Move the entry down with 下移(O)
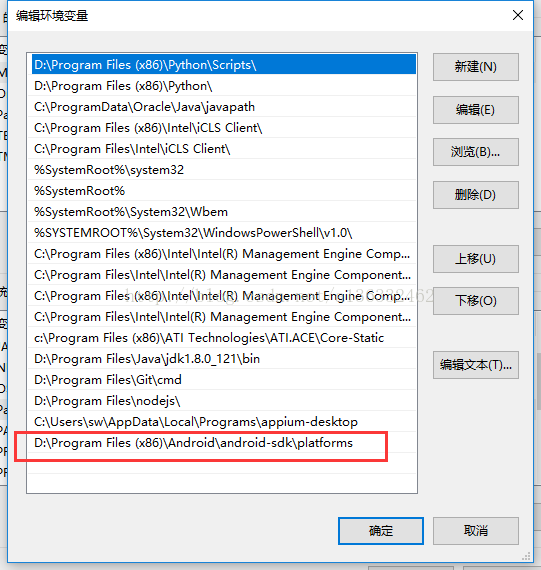This screenshot has height=570, width=541. 476,301
